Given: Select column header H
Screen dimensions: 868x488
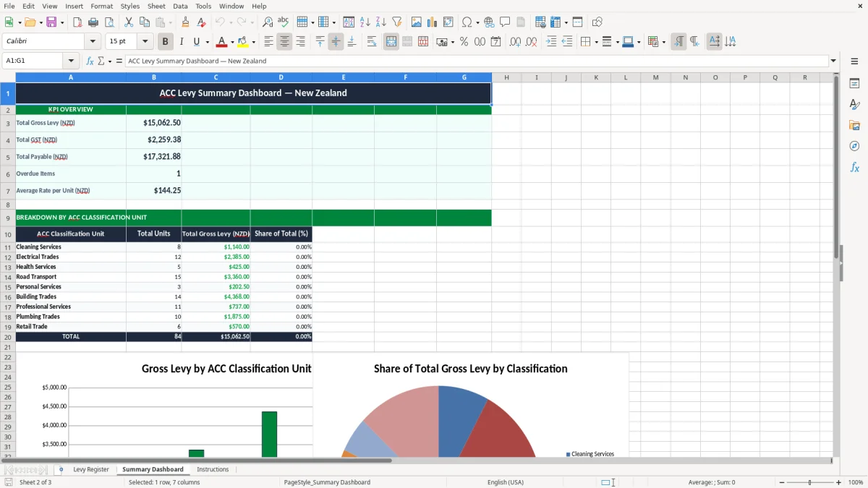Looking at the screenshot, I should (x=506, y=77).
